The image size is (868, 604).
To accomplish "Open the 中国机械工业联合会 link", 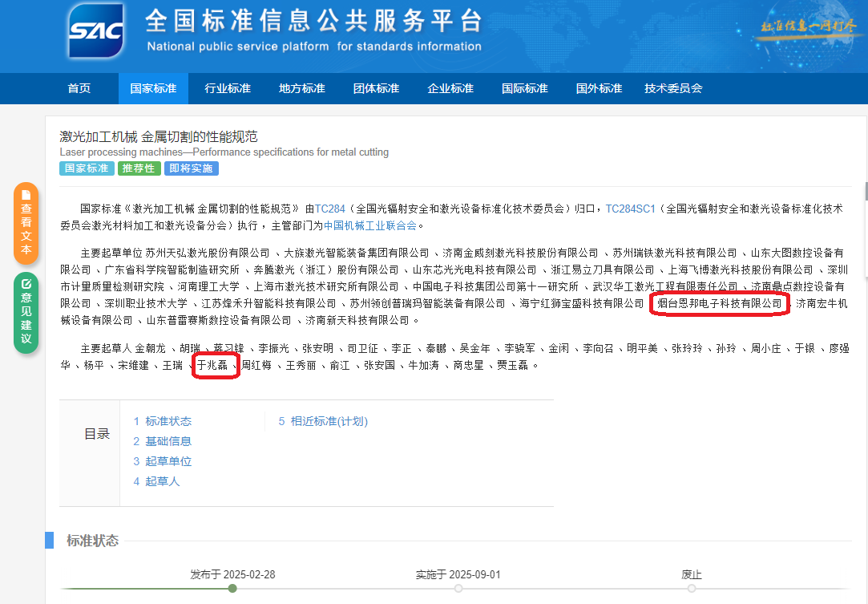I will [x=369, y=225].
